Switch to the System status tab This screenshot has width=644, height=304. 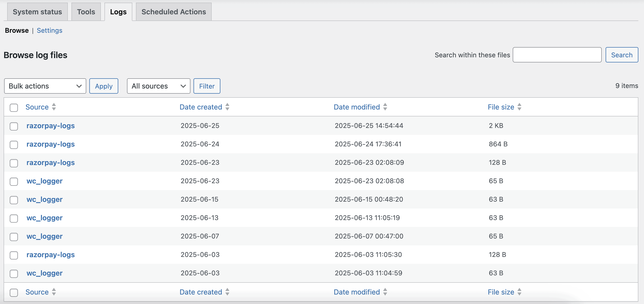[37, 12]
